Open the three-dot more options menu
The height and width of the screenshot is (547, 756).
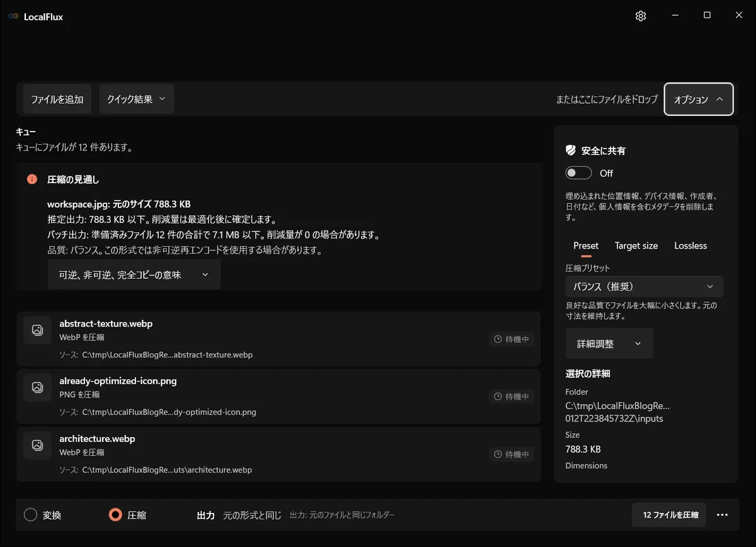(x=723, y=515)
